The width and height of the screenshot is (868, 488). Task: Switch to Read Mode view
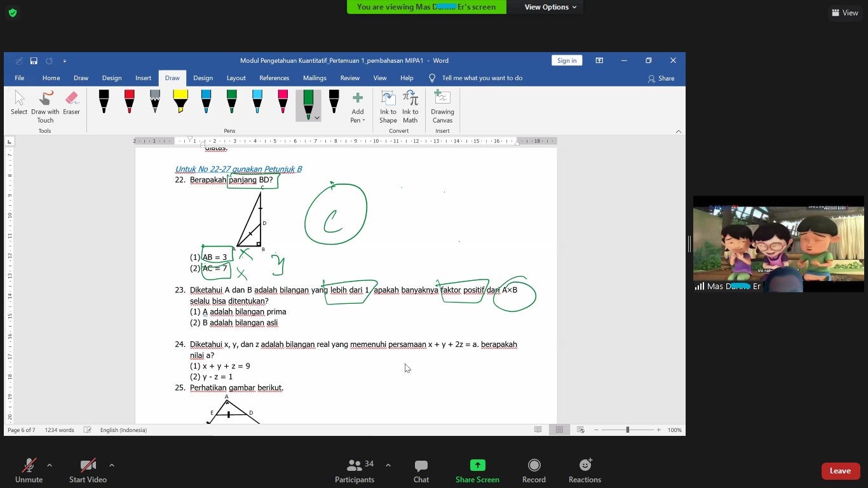click(538, 430)
